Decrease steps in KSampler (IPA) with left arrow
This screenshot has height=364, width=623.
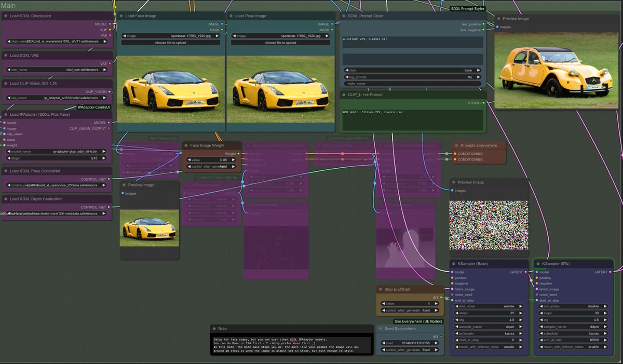coord(541,313)
